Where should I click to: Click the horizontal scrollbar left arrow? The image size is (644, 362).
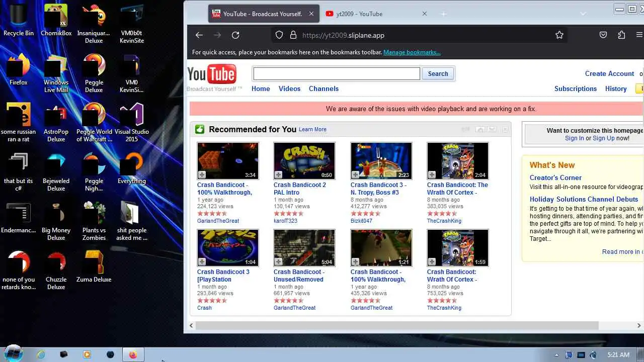tap(191, 326)
